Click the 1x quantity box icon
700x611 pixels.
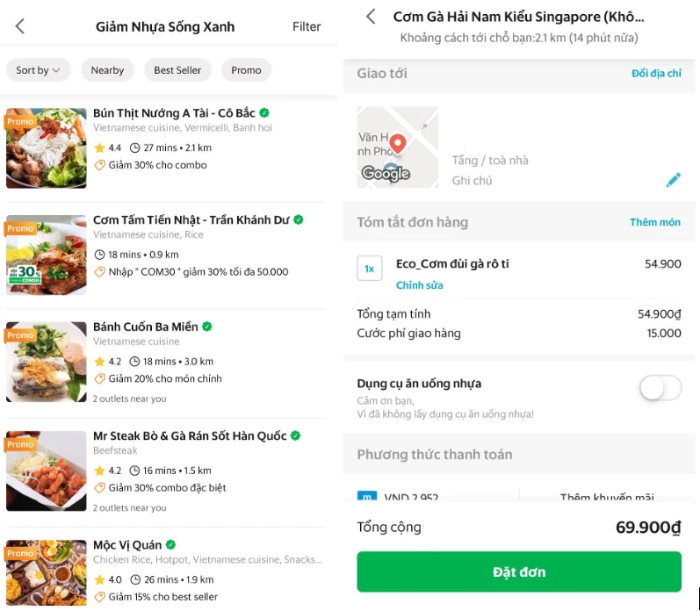(x=369, y=269)
